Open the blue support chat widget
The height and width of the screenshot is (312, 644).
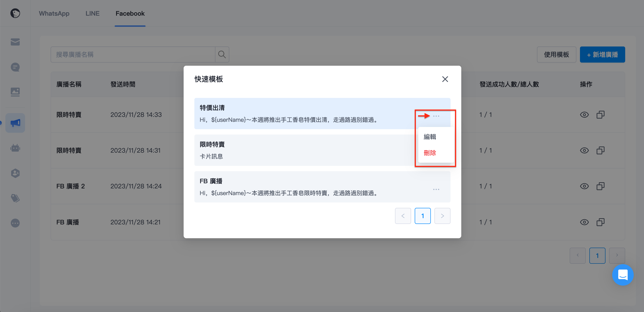[x=623, y=275]
